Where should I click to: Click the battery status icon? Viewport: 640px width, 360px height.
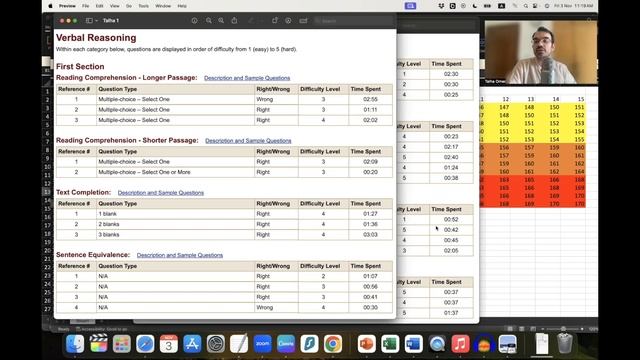click(x=487, y=6)
